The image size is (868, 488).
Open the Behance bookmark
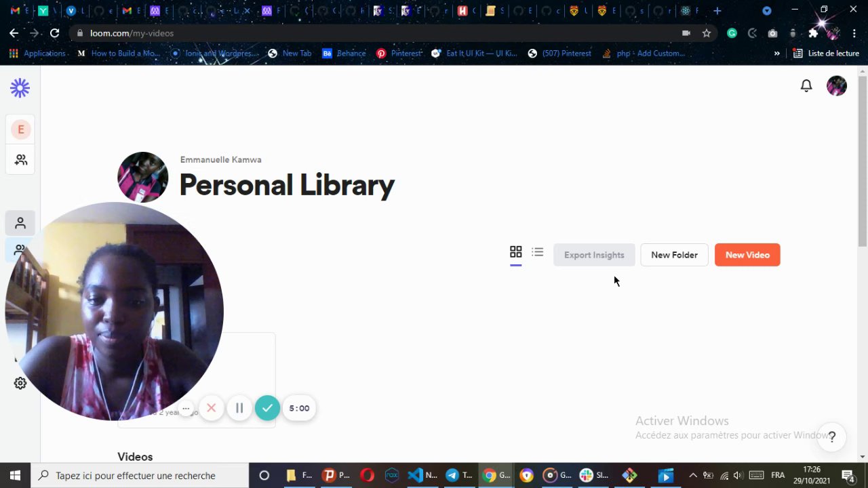click(344, 53)
